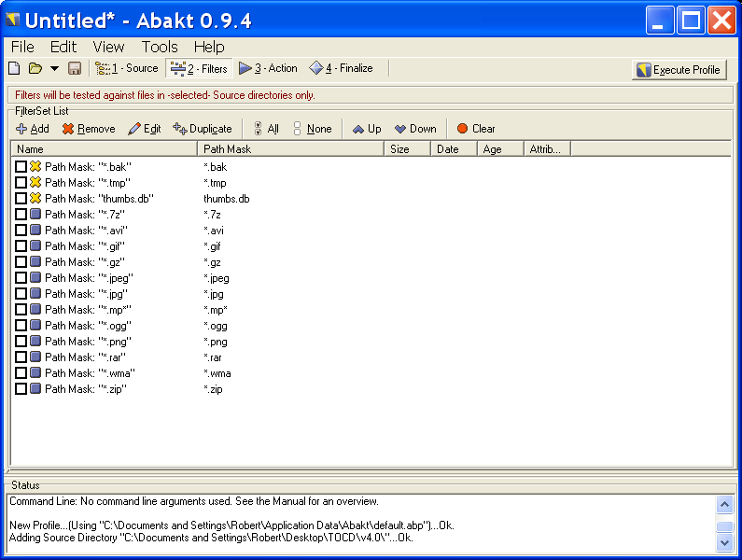Click the Clear button in FilterSet toolbar
Screen dimensions: 742x560
[x=476, y=129]
